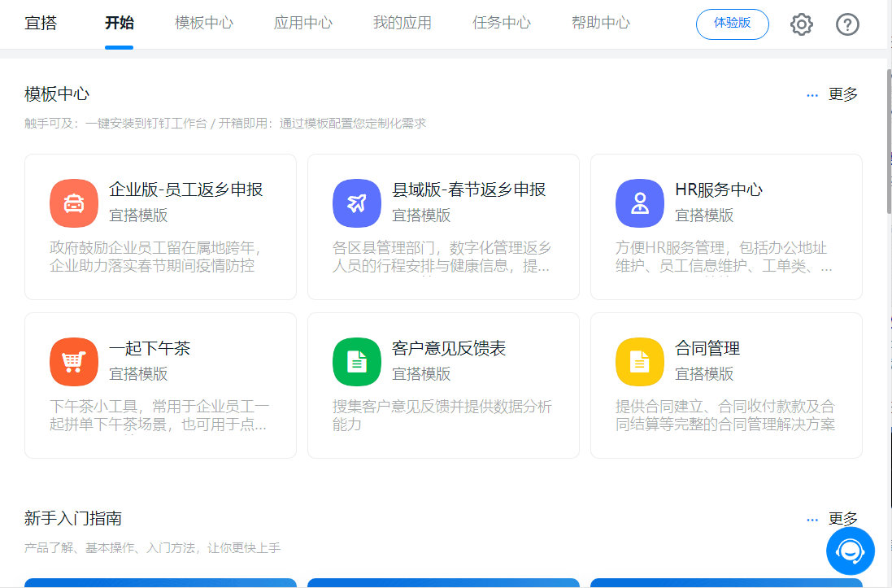Open the 企业版-员工返乡申报 car icon

click(74, 203)
